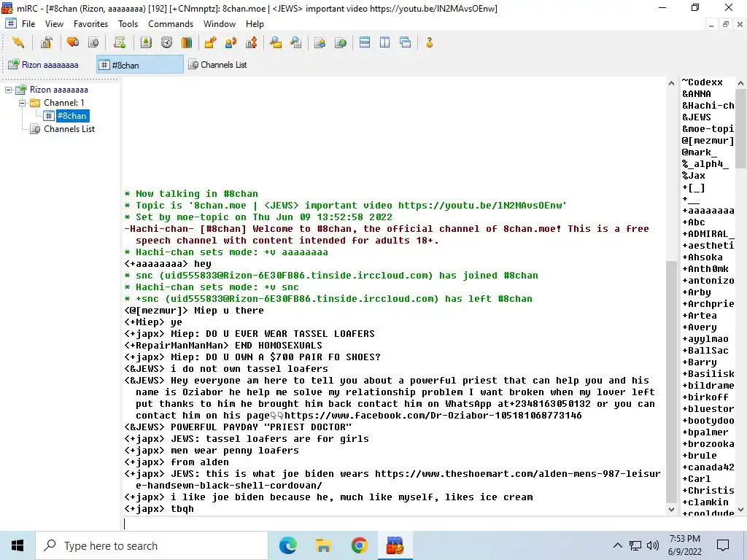The image size is (747, 560).
Task: Click the DCC Chat toolbar icon
Action: [x=231, y=43]
